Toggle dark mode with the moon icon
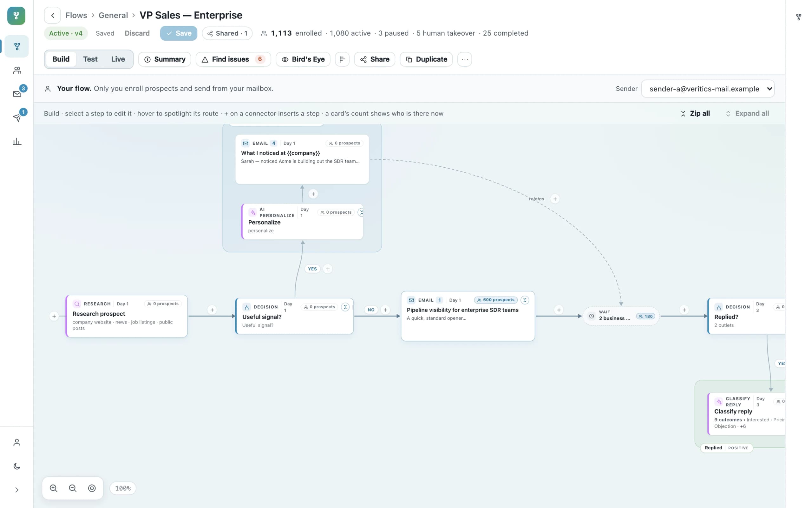Viewport: 812px width, 508px height. click(x=17, y=466)
